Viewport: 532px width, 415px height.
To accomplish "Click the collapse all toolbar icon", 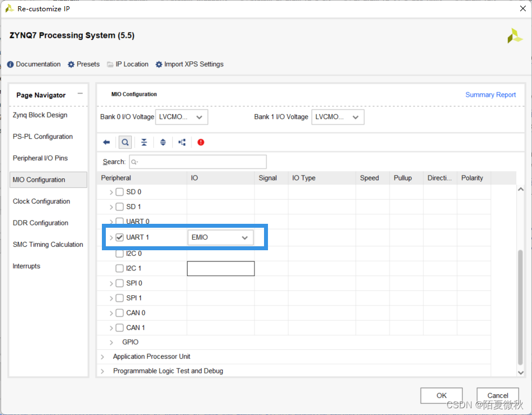I will pyautogui.click(x=144, y=142).
